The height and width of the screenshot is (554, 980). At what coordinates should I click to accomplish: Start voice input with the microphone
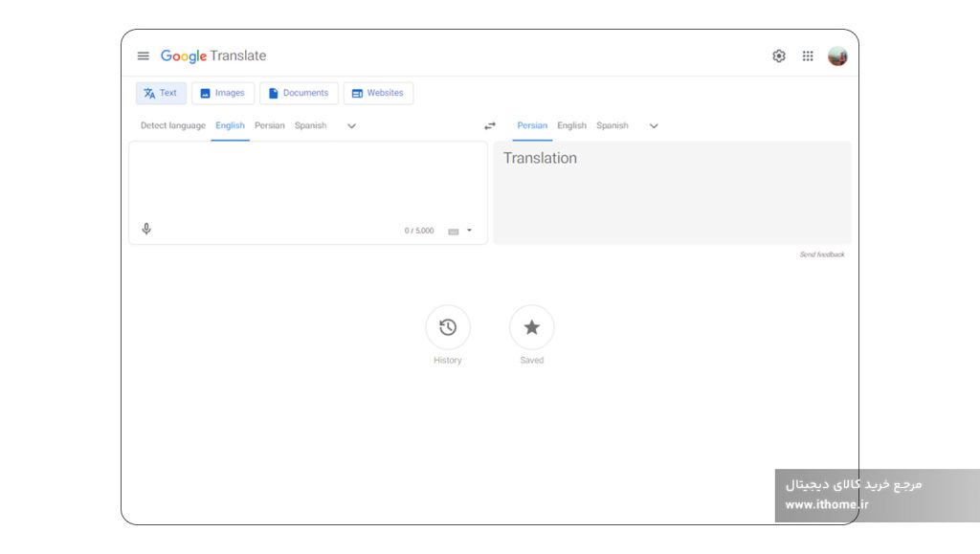146,230
